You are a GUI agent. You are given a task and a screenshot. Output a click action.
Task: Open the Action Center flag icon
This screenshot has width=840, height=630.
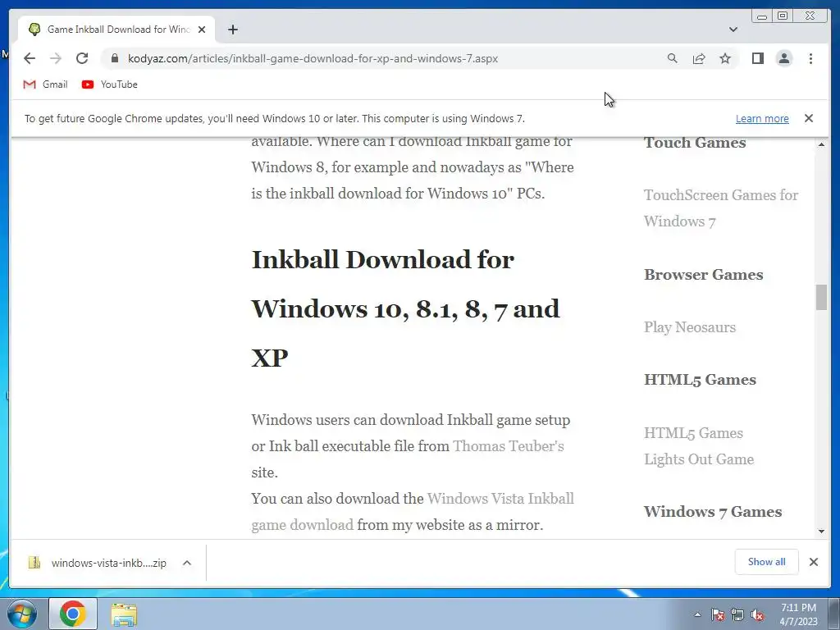coord(718,614)
